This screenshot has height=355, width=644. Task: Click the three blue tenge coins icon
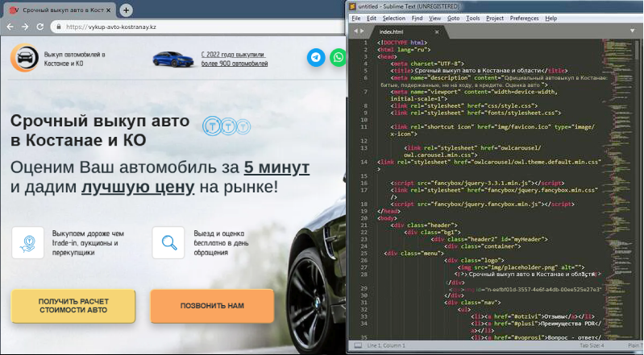226,126
